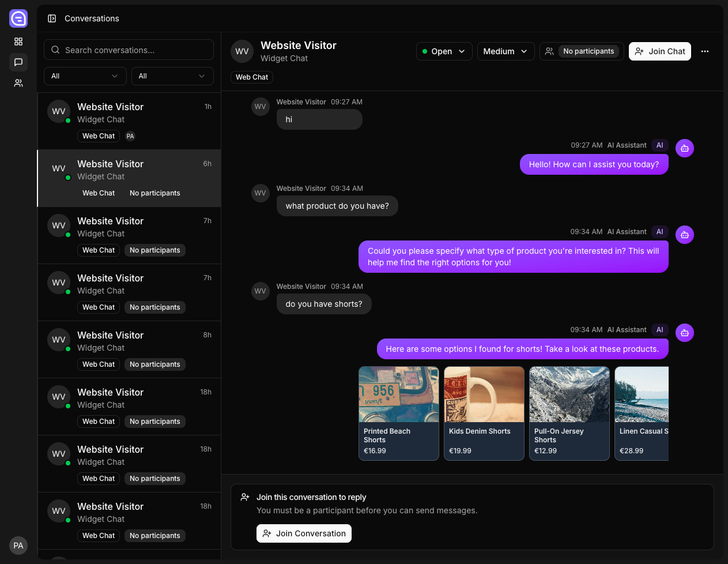Open the Medium priority dropdown
728x564 pixels.
coord(506,51)
